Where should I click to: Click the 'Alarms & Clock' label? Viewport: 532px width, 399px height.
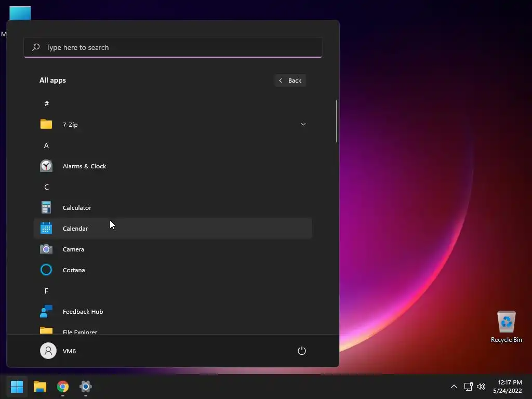pyautogui.click(x=85, y=166)
